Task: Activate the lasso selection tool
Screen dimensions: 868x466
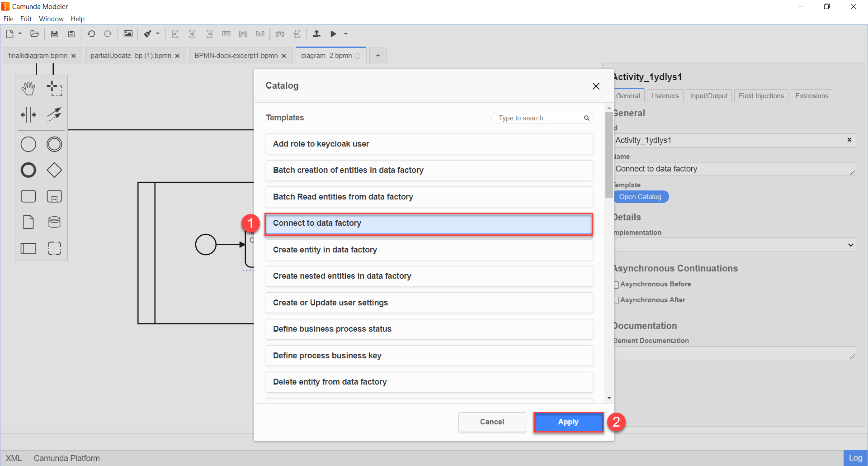Action: point(54,89)
